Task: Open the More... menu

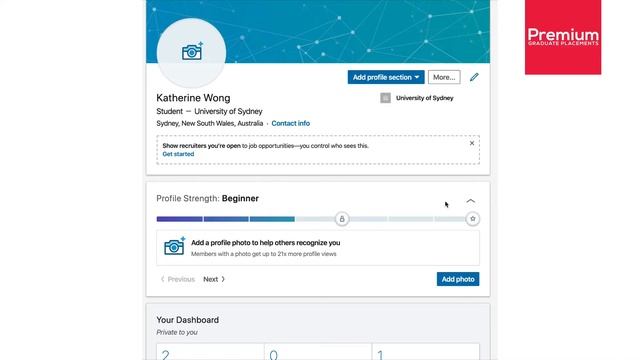Action: click(x=444, y=77)
